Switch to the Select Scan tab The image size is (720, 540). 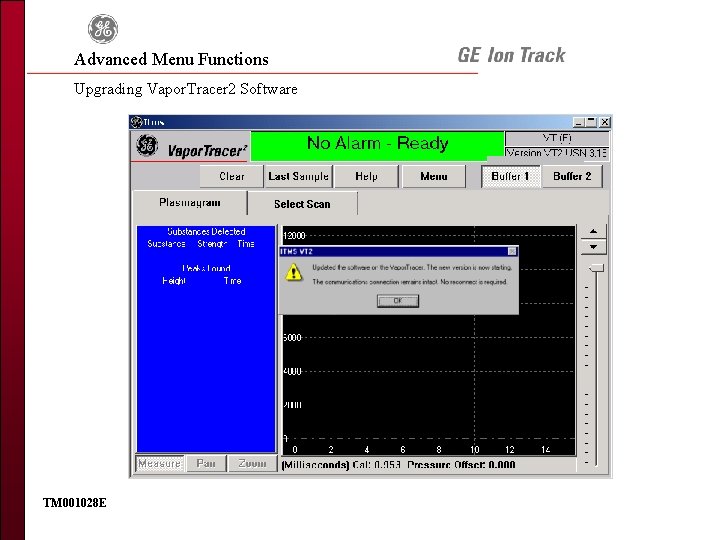pyautogui.click(x=302, y=204)
